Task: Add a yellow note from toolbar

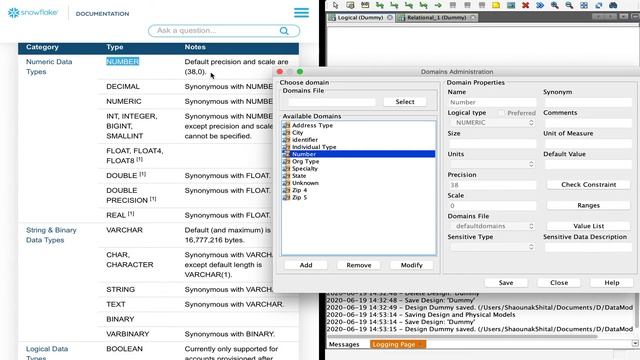Action: point(496,5)
